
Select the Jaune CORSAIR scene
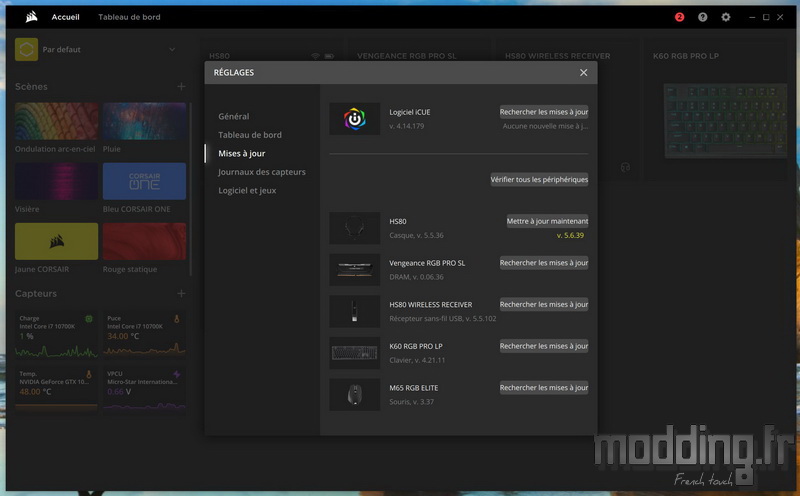click(56, 241)
